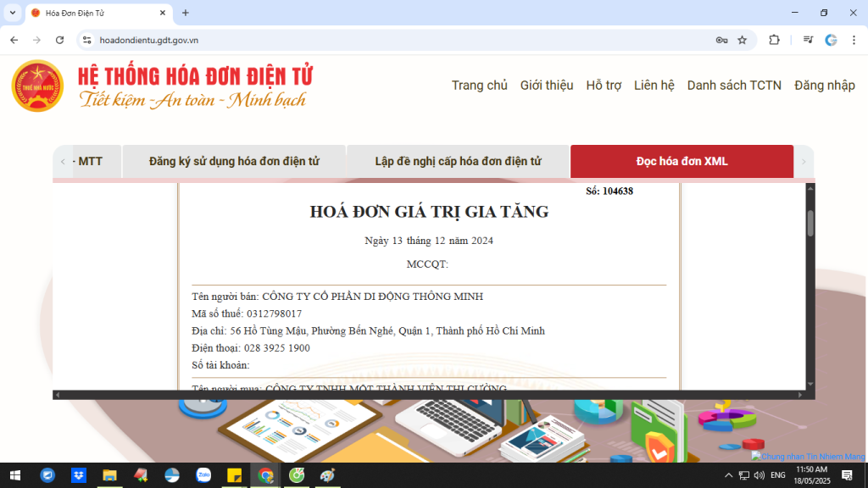Click the Google profile icon

click(831, 40)
